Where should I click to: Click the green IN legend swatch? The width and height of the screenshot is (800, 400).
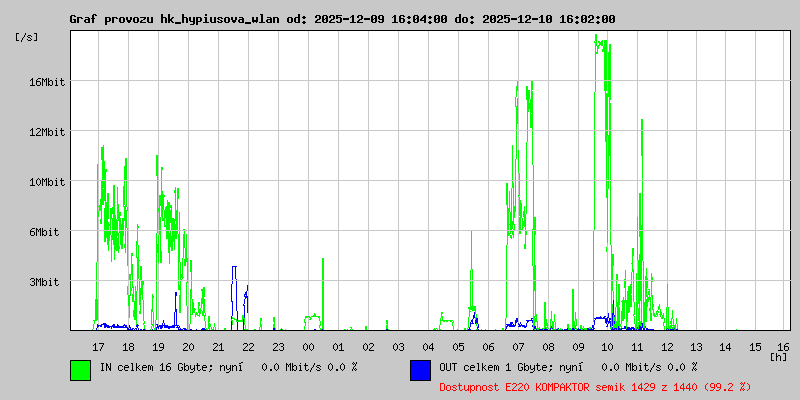[81, 370]
